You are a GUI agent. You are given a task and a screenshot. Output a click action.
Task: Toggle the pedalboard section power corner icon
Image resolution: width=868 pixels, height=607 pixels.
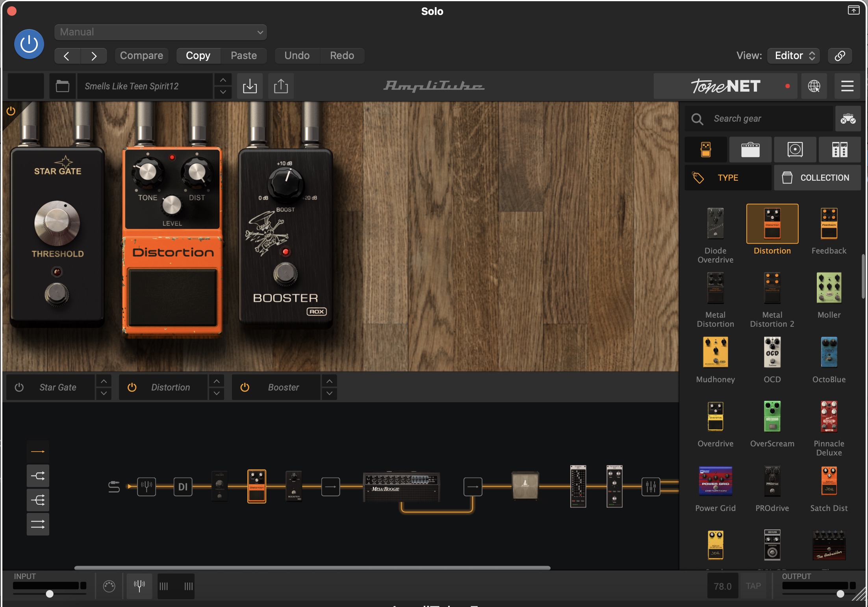pyautogui.click(x=11, y=111)
